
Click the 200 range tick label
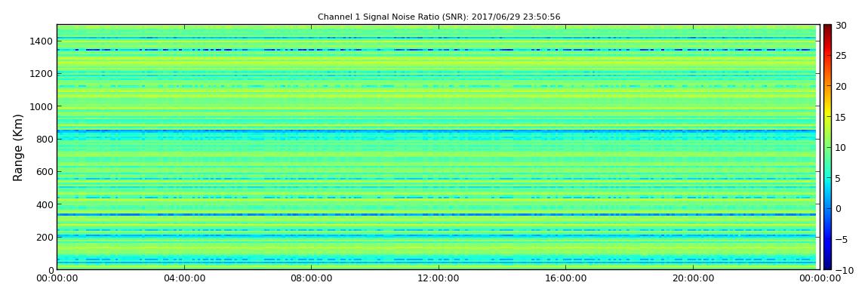pyautogui.click(x=45, y=237)
